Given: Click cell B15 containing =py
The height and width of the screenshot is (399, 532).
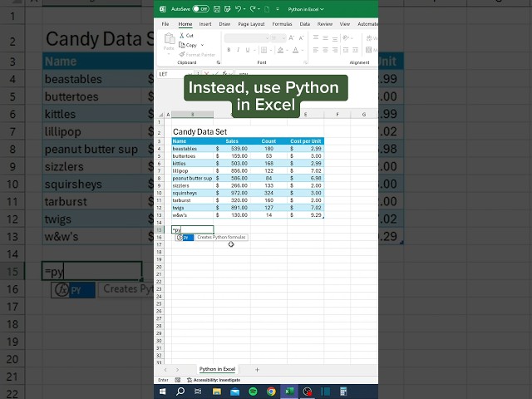Looking at the screenshot, I should pyautogui.click(x=193, y=229).
